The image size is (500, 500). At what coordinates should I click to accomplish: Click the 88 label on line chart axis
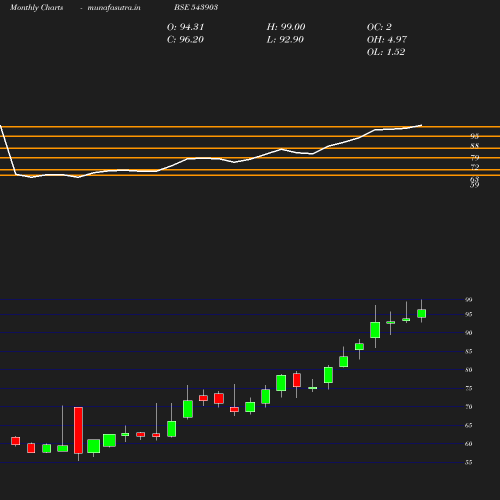click(475, 146)
